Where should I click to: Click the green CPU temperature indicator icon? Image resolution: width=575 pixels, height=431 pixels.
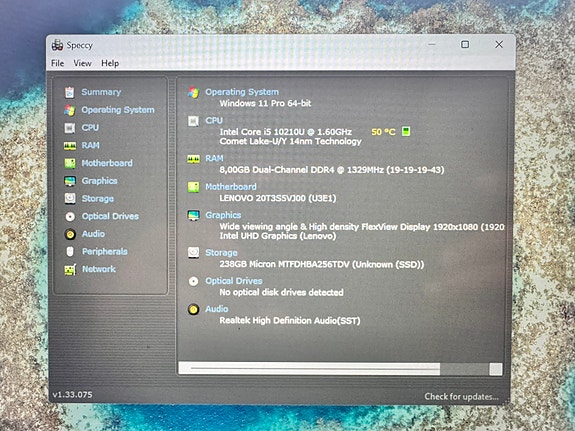pos(406,131)
